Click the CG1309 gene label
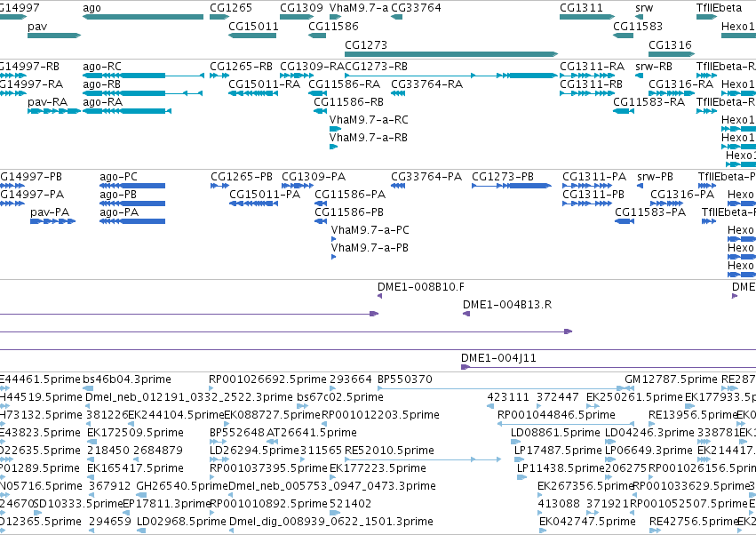The width and height of the screenshot is (756, 535). pyautogui.click(x=301, y=8)
